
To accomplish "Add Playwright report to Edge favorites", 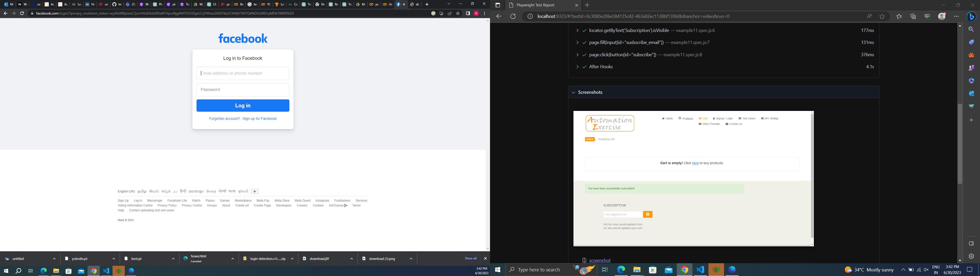I will pyautogui.click(x=882, y=16).
